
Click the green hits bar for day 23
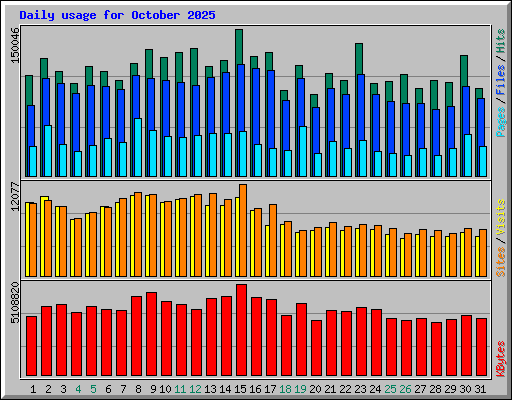359,58
